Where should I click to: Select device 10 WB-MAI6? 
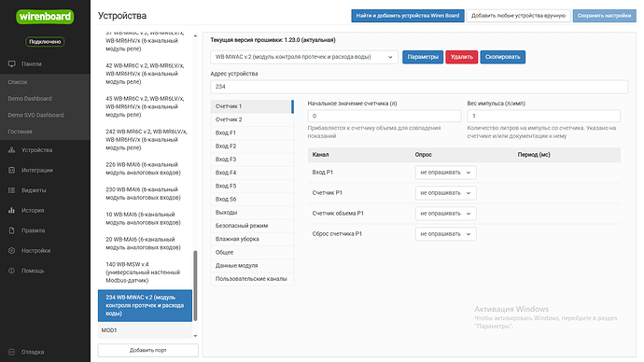coord(145,218)
